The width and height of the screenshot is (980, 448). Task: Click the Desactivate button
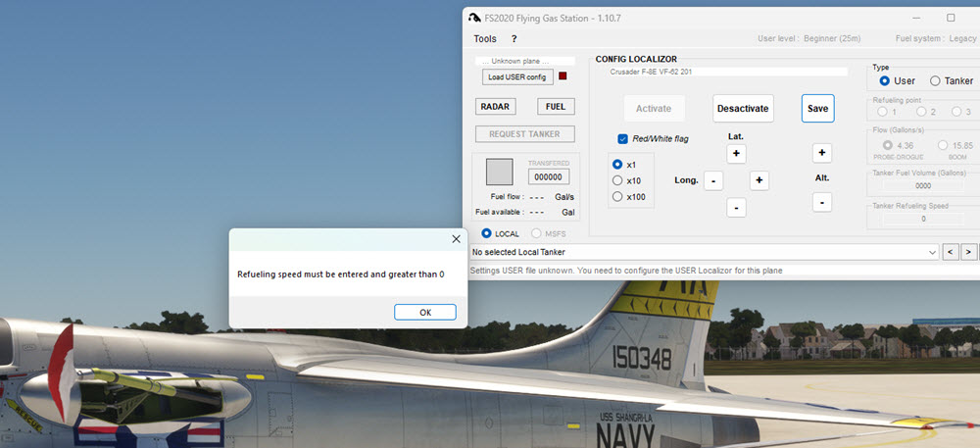point(743,109)
